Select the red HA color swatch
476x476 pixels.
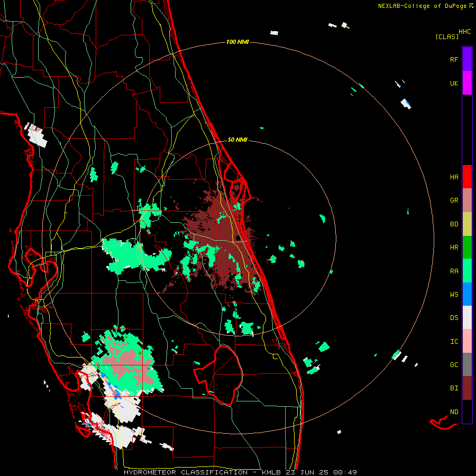click(467, 177)
